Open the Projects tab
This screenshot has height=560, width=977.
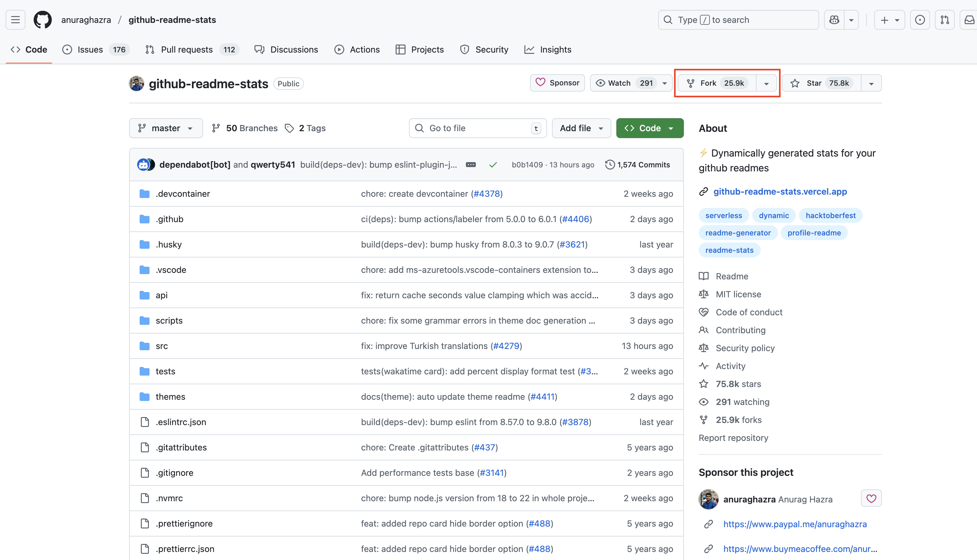tap(419, 50)
